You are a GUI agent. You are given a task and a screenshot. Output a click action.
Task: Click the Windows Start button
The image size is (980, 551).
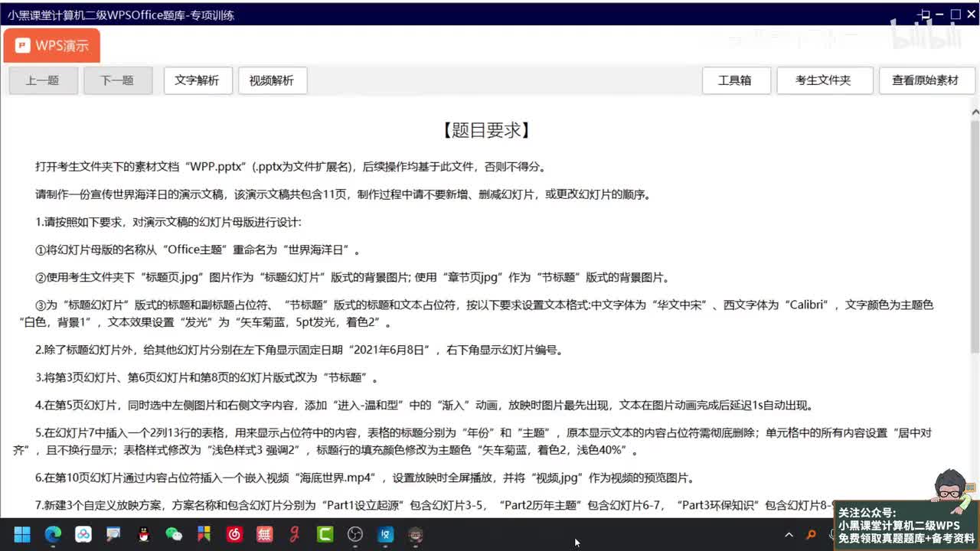22,534
